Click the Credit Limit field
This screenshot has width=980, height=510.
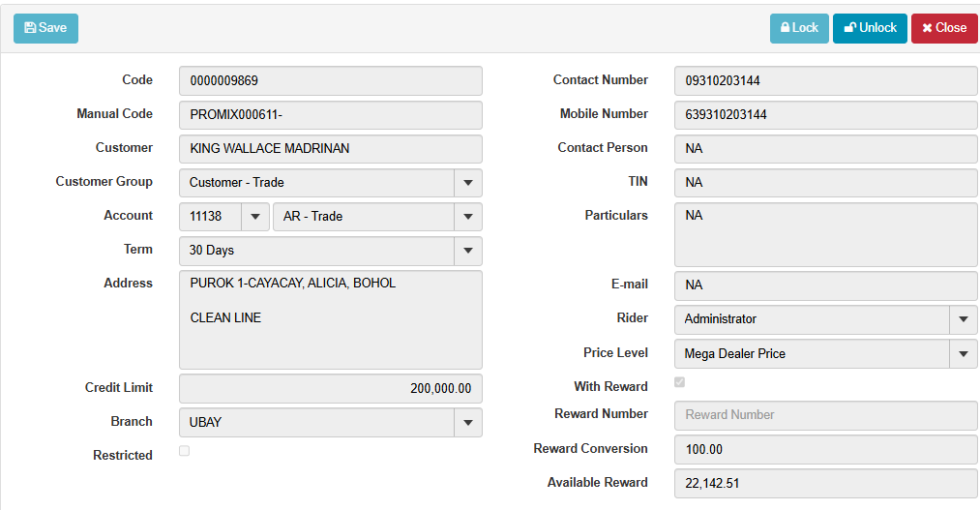pyautogui.click(x=330, y=389)
